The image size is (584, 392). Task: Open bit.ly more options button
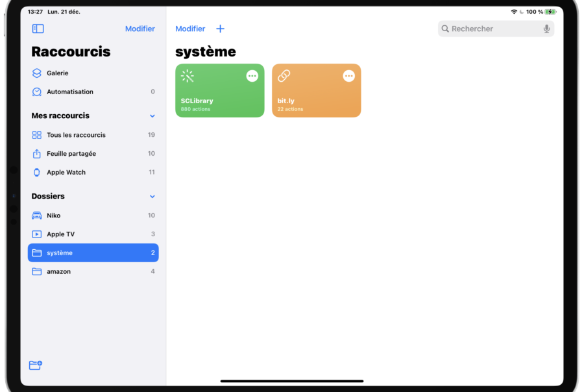(x=348, y=76)
